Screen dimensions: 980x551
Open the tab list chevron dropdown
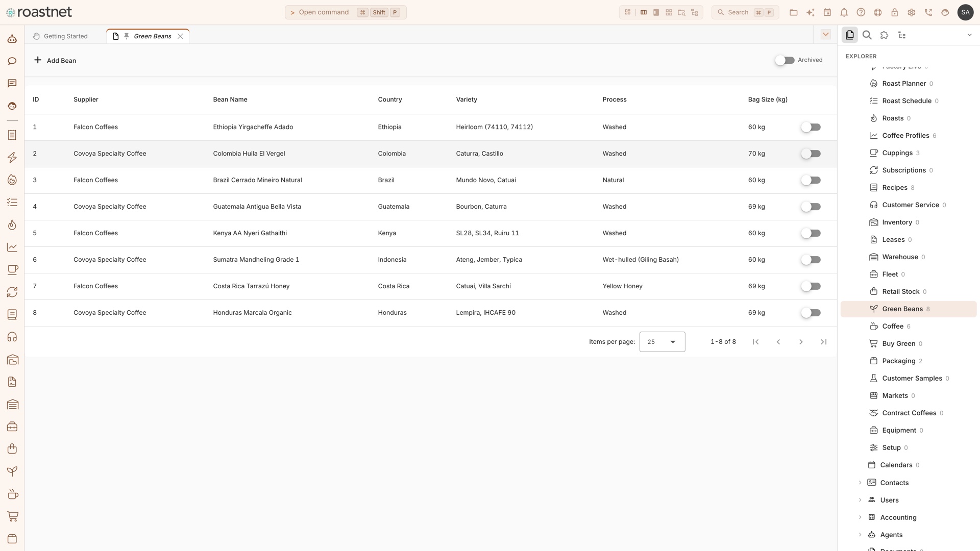(x=825, y=34)
